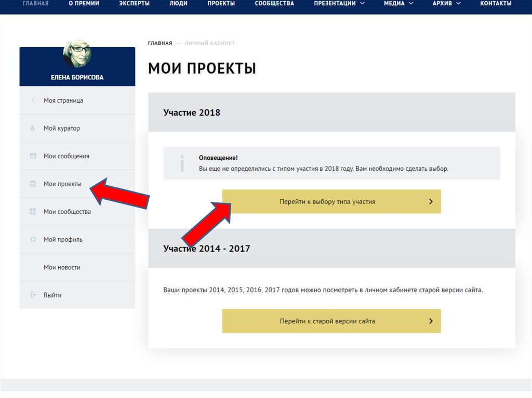Click the grid icon beside Мои сообщества
The height and width of the screenshot is (398, 532).
33,212
